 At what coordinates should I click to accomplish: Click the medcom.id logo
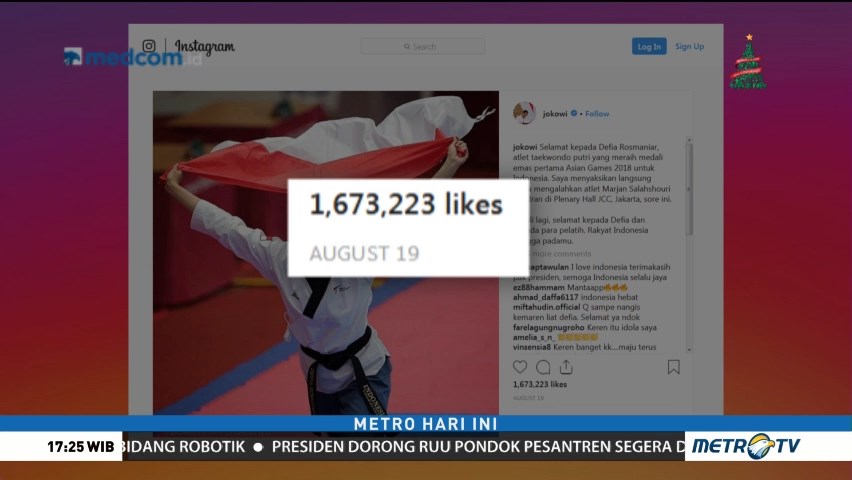pos(132,57)
